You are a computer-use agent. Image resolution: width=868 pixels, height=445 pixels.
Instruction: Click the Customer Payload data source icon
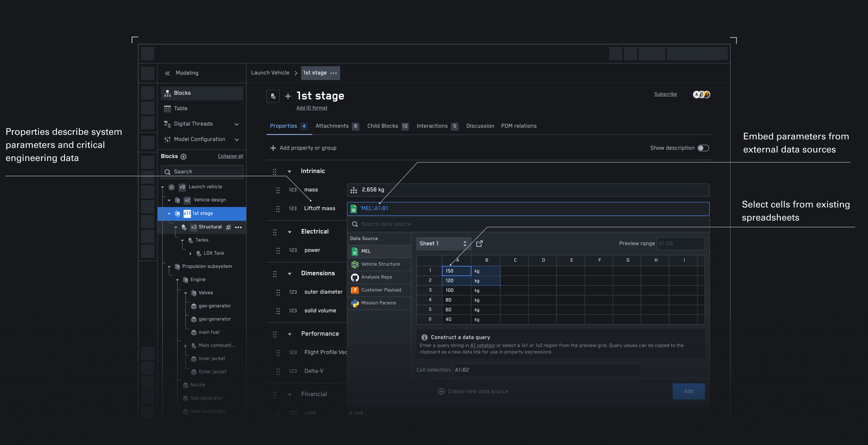pos(354,290)
